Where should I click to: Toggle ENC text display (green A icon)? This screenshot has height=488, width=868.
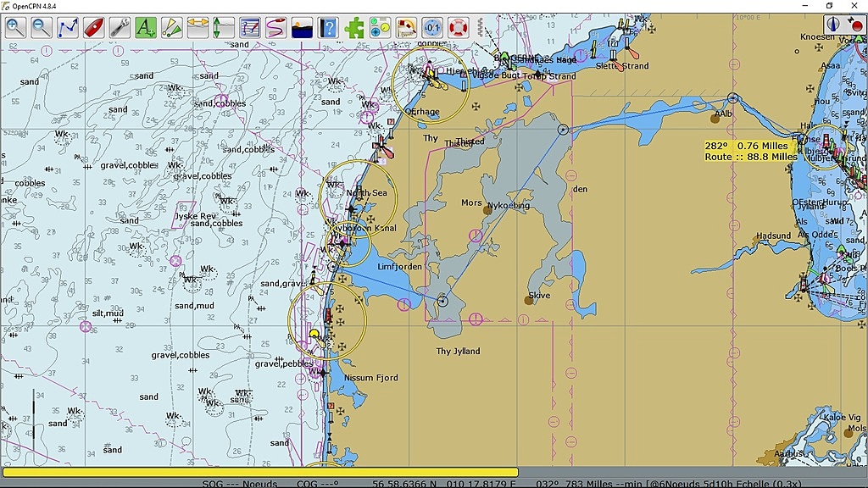(146, 27)
